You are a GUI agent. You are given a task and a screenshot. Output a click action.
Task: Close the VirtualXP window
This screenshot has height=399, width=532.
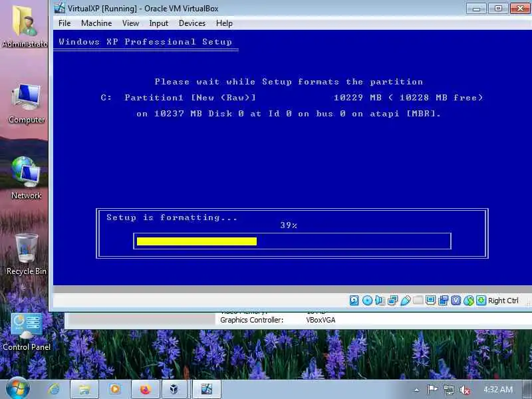[520, 8]
